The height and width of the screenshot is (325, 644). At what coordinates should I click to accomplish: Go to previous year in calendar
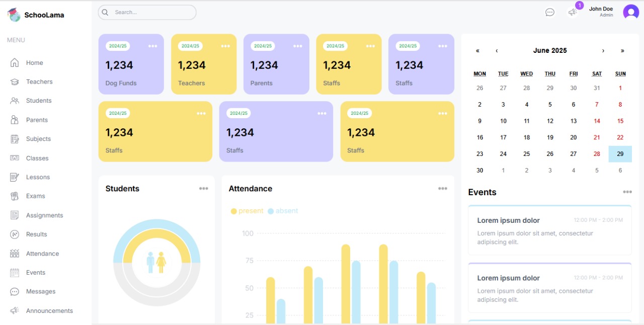477,51
